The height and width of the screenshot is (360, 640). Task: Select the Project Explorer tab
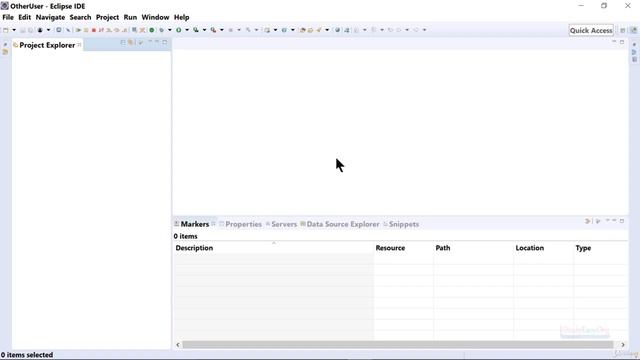click(47, 45)
